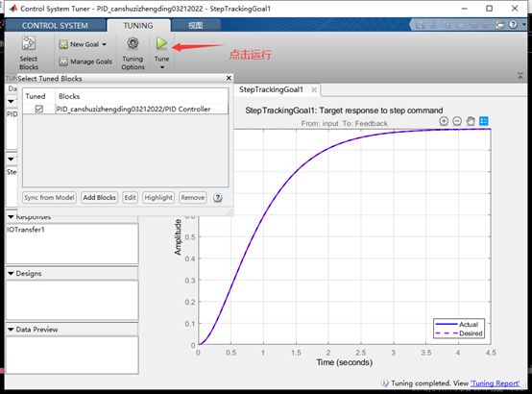Collapse the toolstrip with the corner arrow
The height and width of the screenshot is (394, 532).
(520, 76)
